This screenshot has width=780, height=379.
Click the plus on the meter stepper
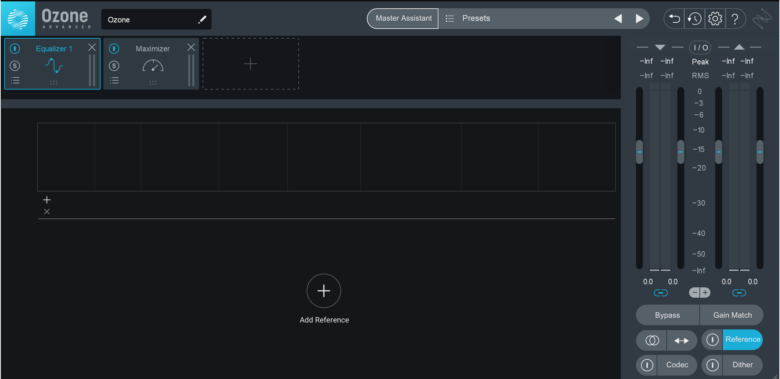[705, 293]
